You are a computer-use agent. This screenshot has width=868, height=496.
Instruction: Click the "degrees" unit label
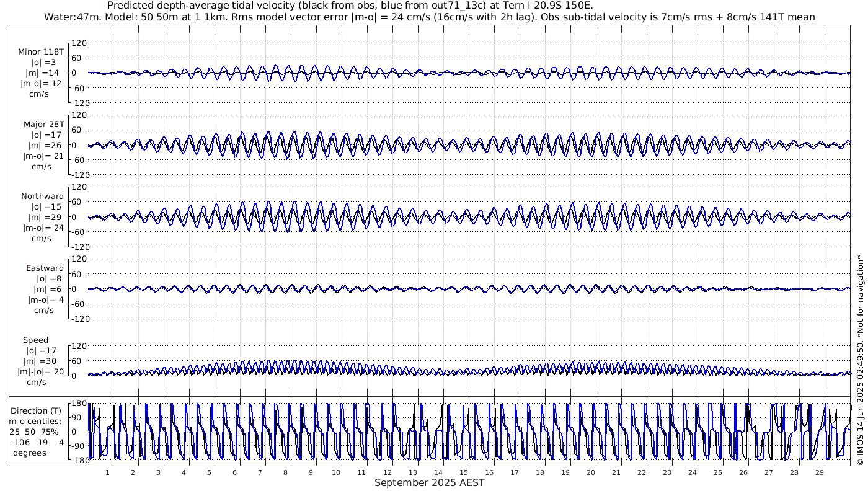click(30, 453)
